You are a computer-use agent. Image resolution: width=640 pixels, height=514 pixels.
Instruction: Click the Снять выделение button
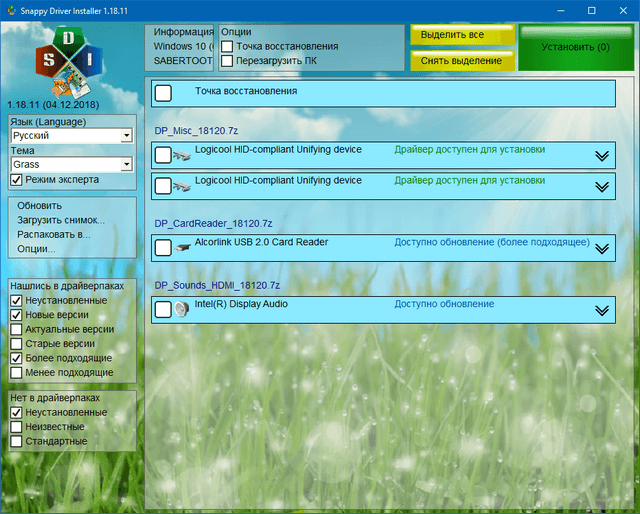(x=461, y=61)
